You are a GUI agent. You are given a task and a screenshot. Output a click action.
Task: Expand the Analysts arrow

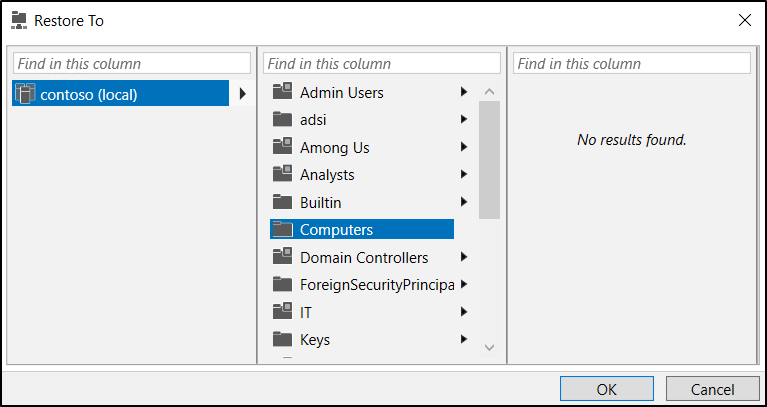pos(464,174)
